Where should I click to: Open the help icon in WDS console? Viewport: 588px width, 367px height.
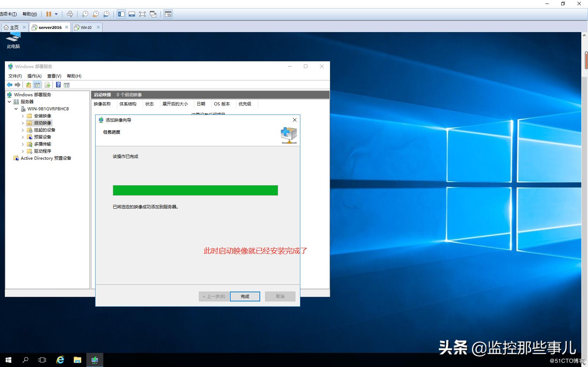tap(58, 85)
